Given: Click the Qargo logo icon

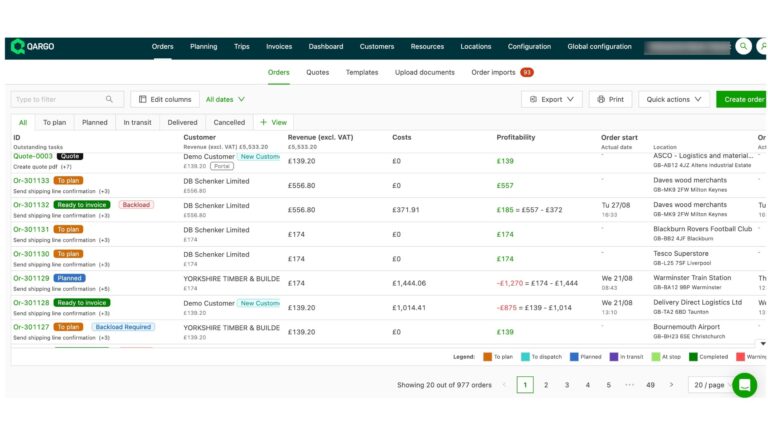Looking at the screenshot, I should click(x=18, y=46).
